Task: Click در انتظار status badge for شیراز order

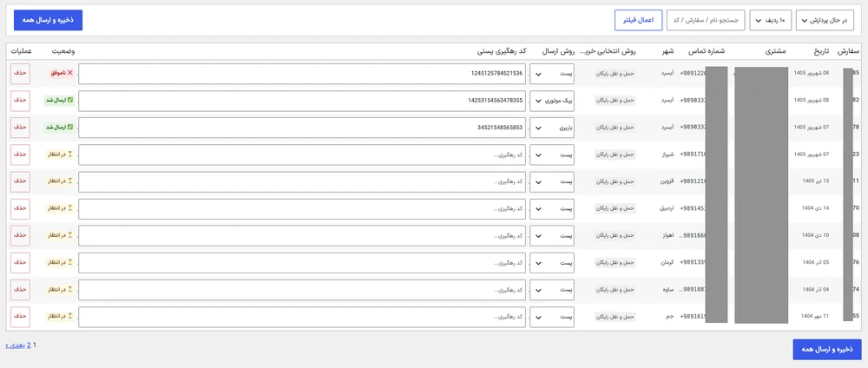Action: click(60, 154)
